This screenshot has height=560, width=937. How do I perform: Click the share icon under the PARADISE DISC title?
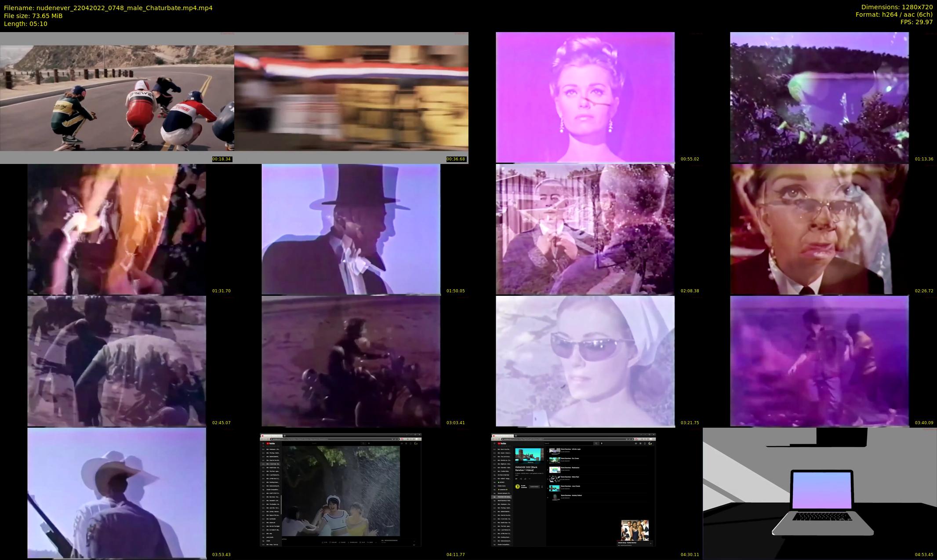(525, 479)
